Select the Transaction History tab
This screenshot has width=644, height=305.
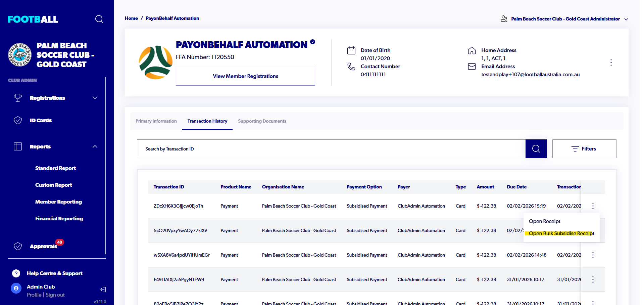tap(207, 121)
